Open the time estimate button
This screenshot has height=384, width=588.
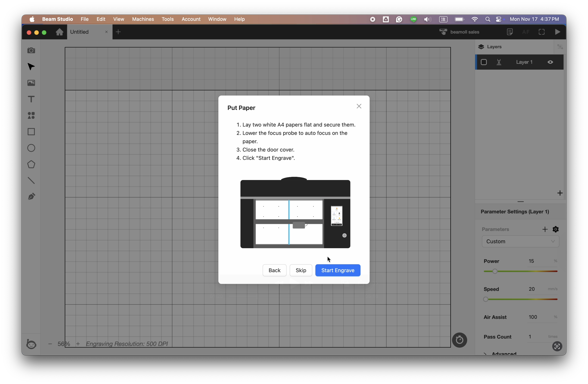click(x=459, y=340)
